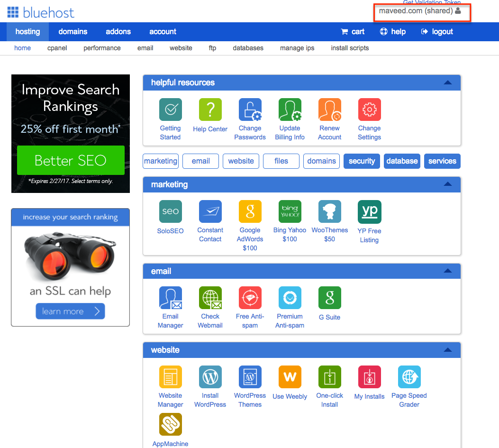Image resolution: width=499 pixels, height=448 pixels.
Task: Toggle the database section filter
Action: coord(402,161)
